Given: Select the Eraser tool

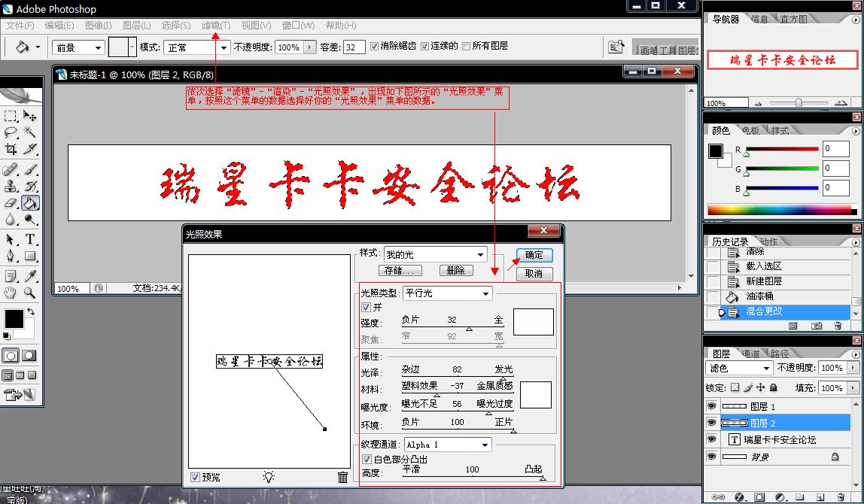Looking at the screenshot, I should coord(11,202).
